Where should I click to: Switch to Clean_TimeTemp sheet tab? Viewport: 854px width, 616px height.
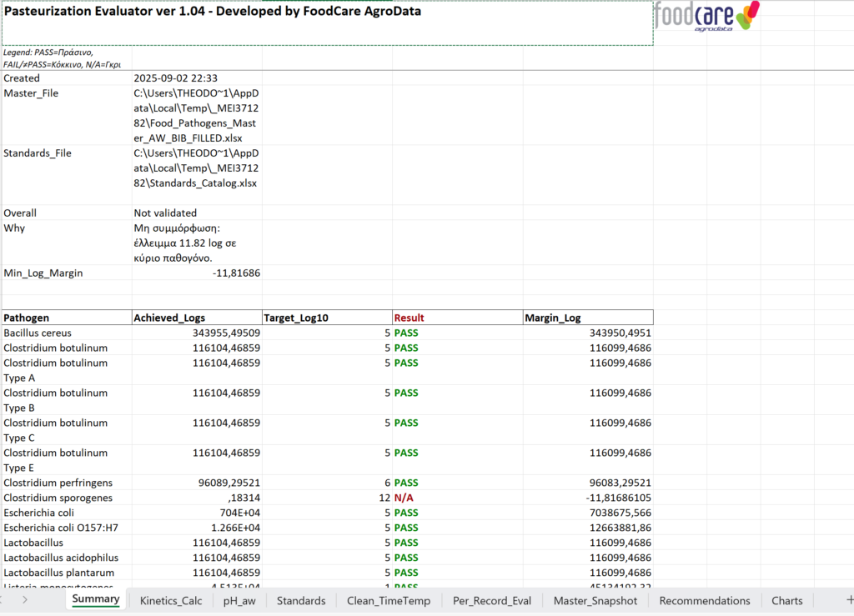[x=389, y=601]
